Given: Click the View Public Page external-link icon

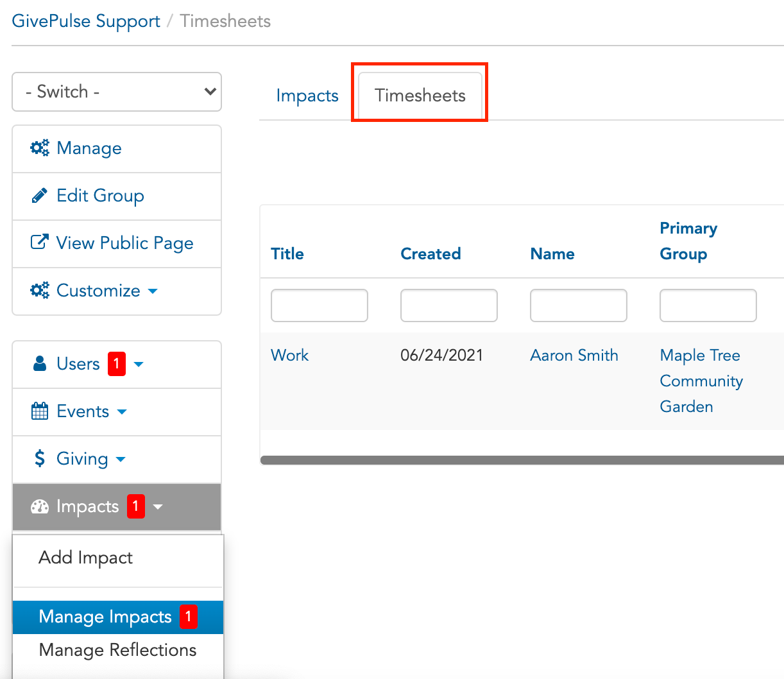Looking at the screenshot, I should pyautogui.click(x=39, y=243).
